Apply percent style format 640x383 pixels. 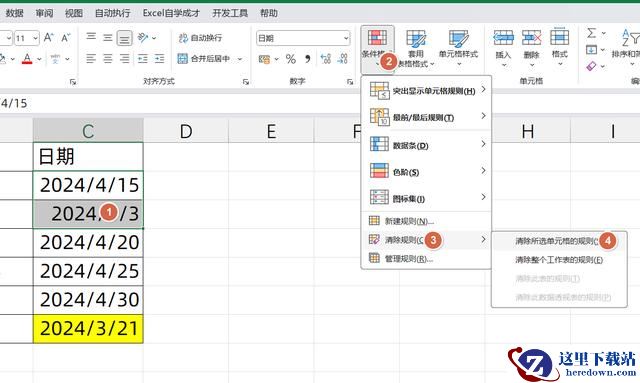(291, 59)
